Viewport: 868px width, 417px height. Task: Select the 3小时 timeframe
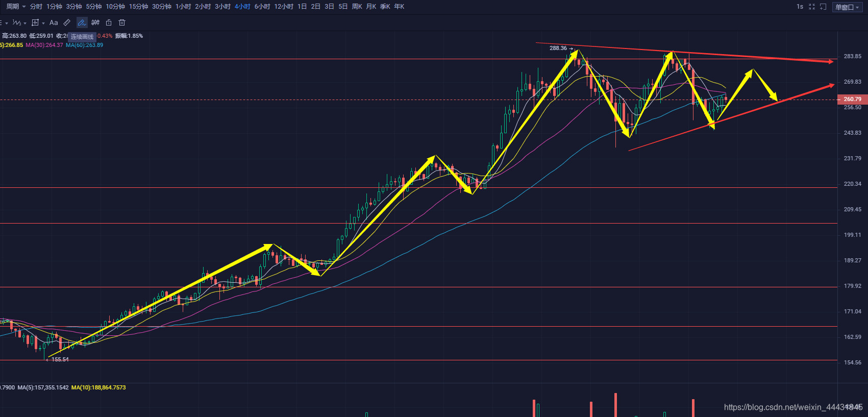pyautogui.click(x=223, y=7)
